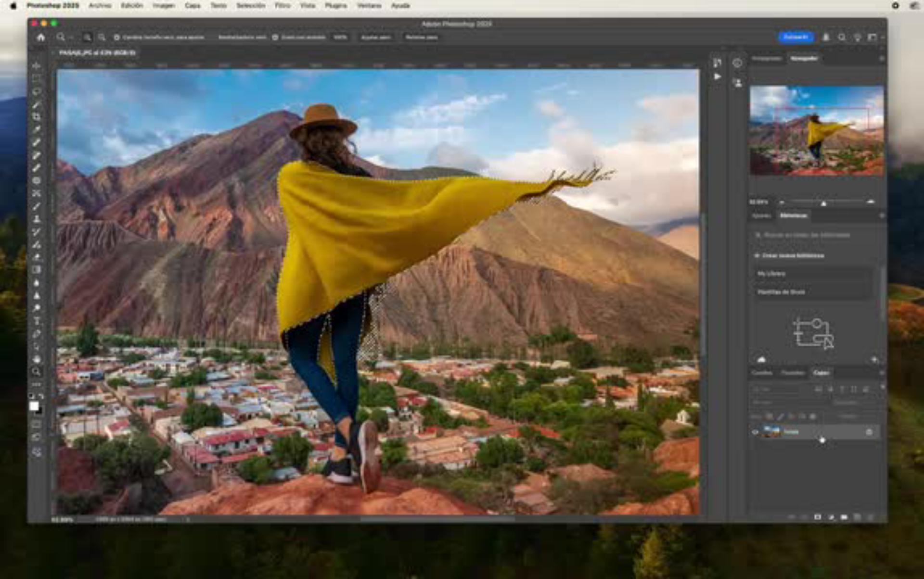Open the workspace switcher dropdown at top right
The width and height of the screenshot is (924, 579).
(873, 38)
